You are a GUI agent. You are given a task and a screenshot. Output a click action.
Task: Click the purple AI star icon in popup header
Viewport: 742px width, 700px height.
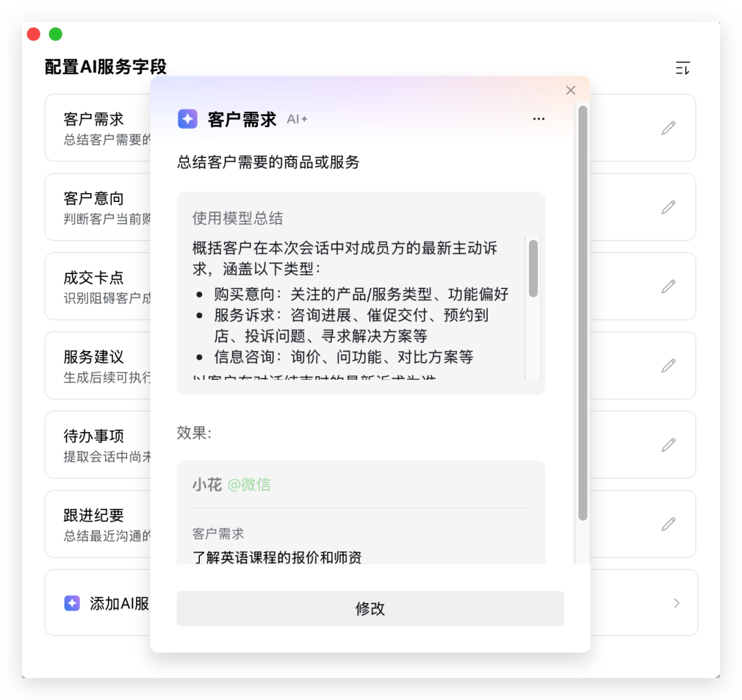188,119
